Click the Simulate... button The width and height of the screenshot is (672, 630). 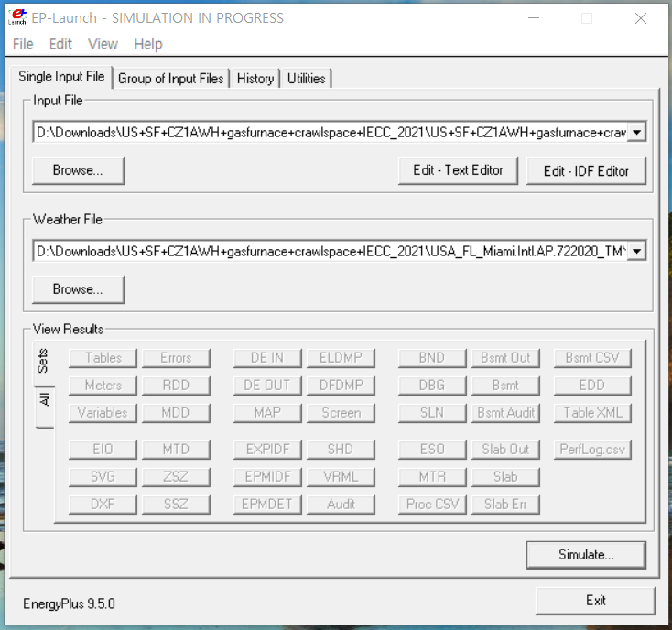[x=586, y=555]
